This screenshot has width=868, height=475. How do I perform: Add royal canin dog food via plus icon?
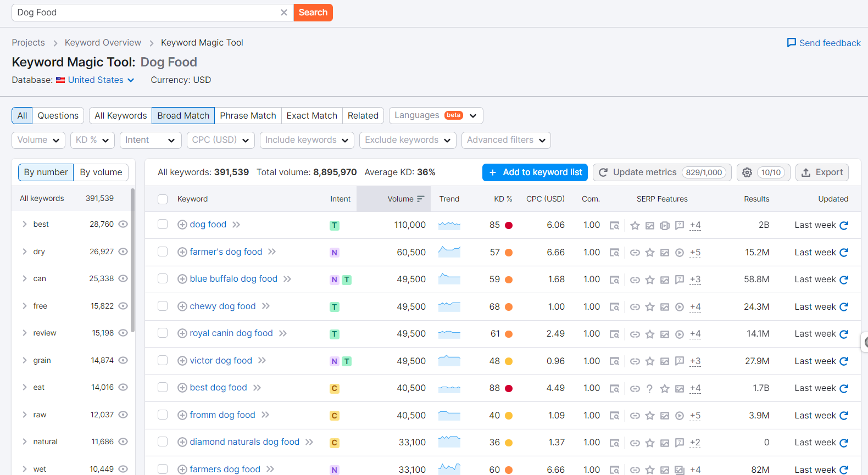[x=182, y=333]
